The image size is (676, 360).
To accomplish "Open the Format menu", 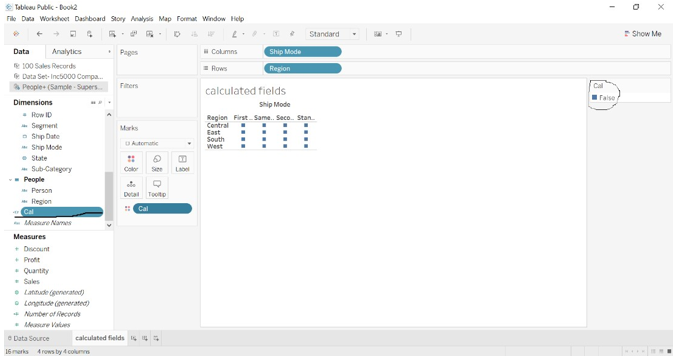I will [187, 19].
